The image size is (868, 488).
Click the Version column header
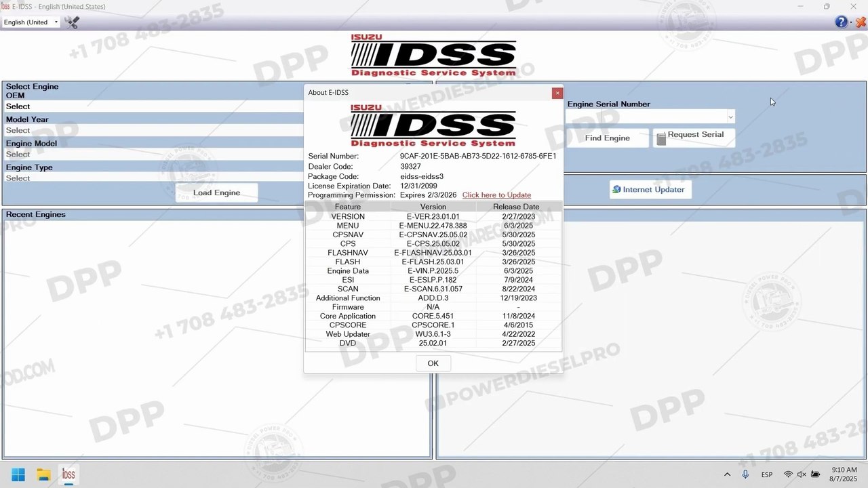tap(433, 207)
